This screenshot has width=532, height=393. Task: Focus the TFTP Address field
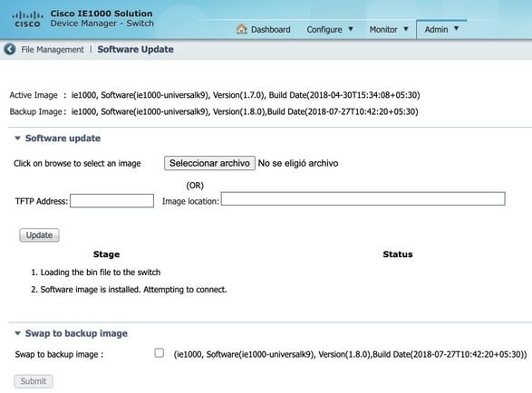[112, 201]
